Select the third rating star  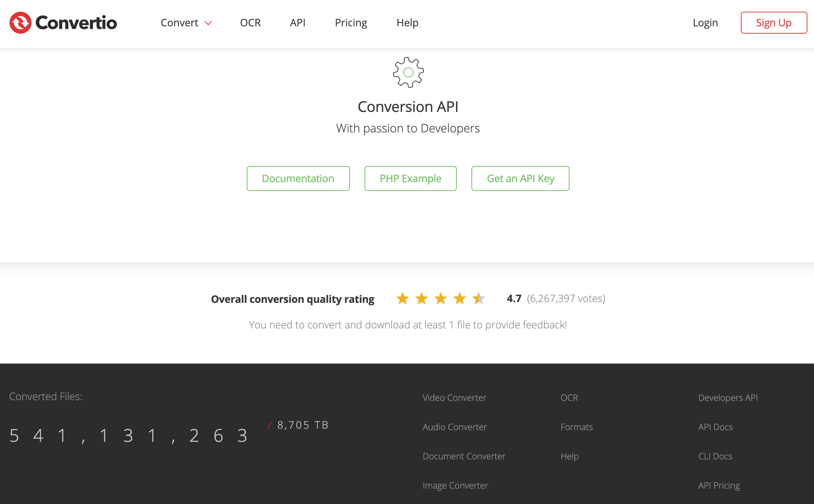click(440, 298)
